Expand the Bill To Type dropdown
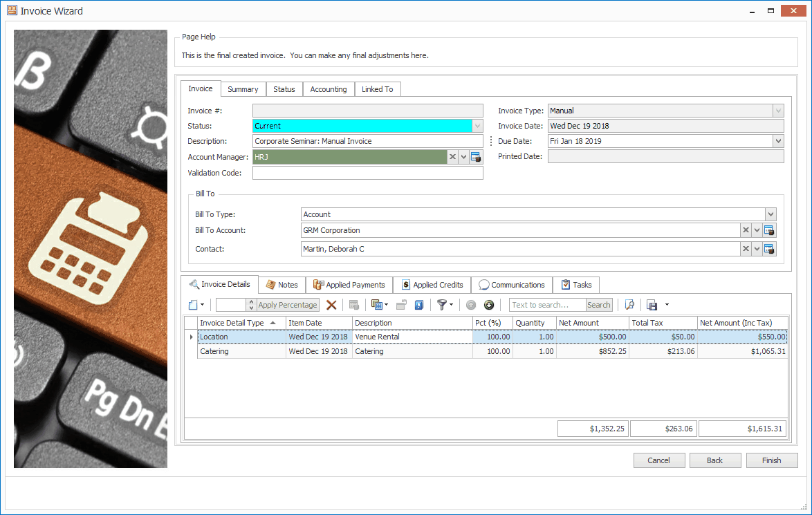This screenshot has height=515, width=812. 771,214
